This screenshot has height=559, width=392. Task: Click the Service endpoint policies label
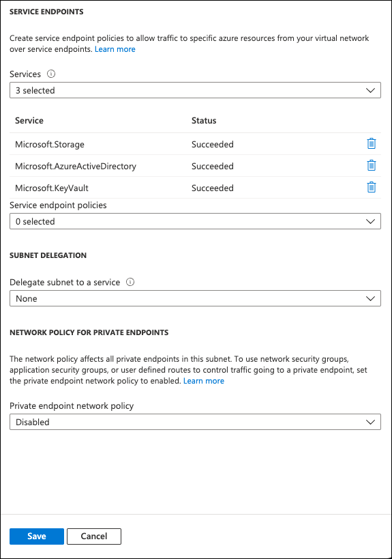pyautogui.click(x=58, y=205)
